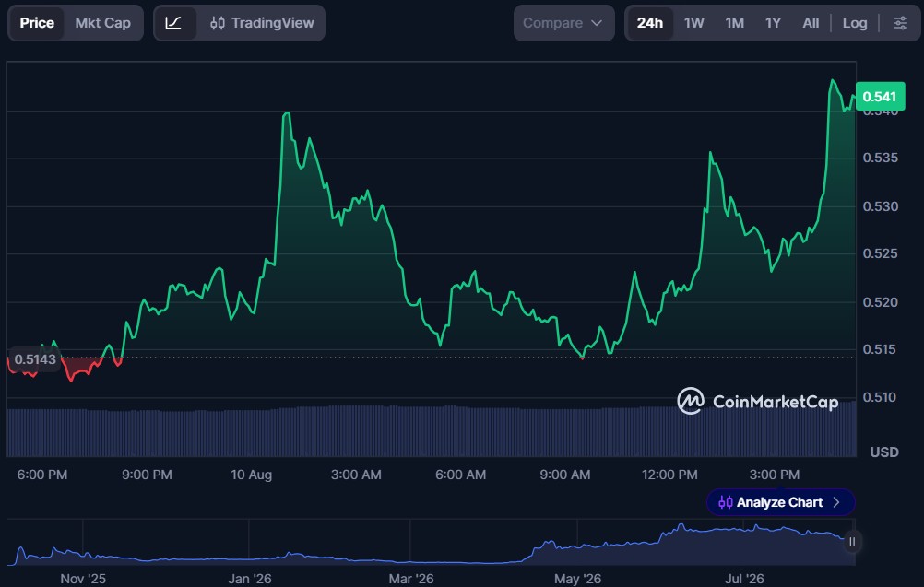Click Jan '26 on the overview timeline

pyautogui.click(x=250, y=579)
